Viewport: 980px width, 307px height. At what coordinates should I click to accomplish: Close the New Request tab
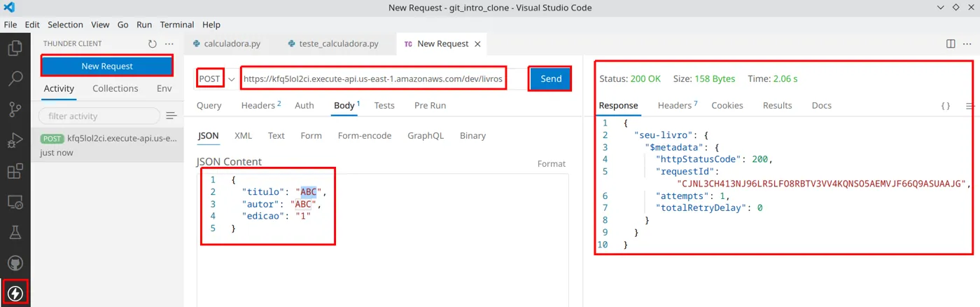click(477, 43)
